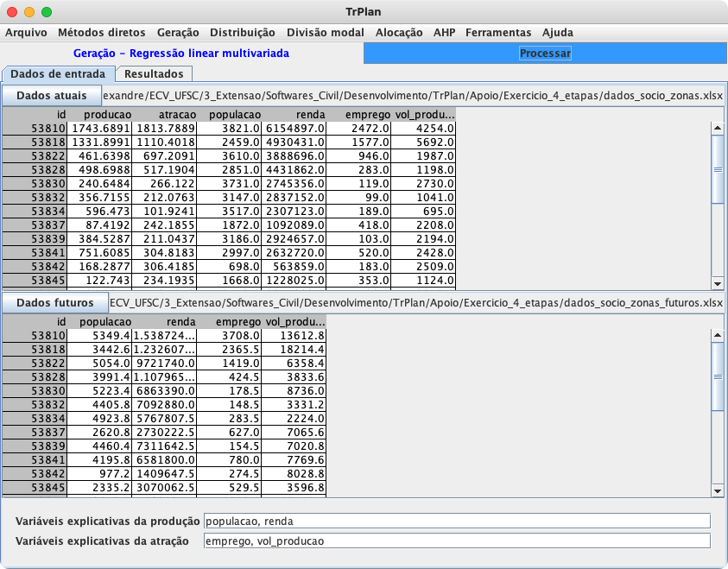Click the atracao column header
728x569 pixels.
(x=164, y=115)
